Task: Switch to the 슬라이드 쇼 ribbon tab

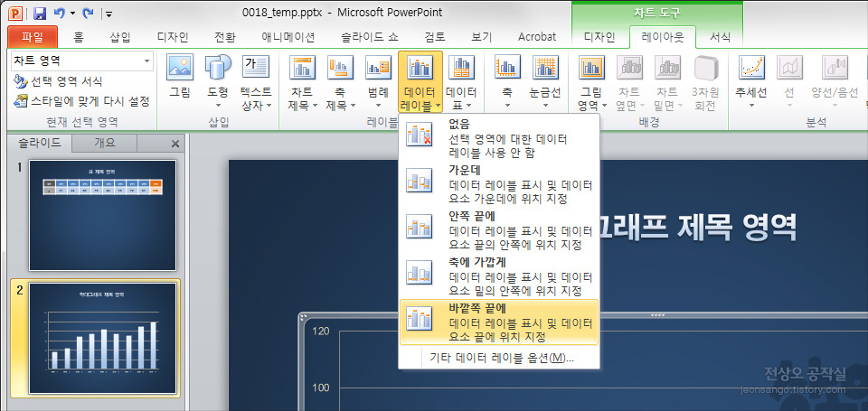Action: pos(369,37)
